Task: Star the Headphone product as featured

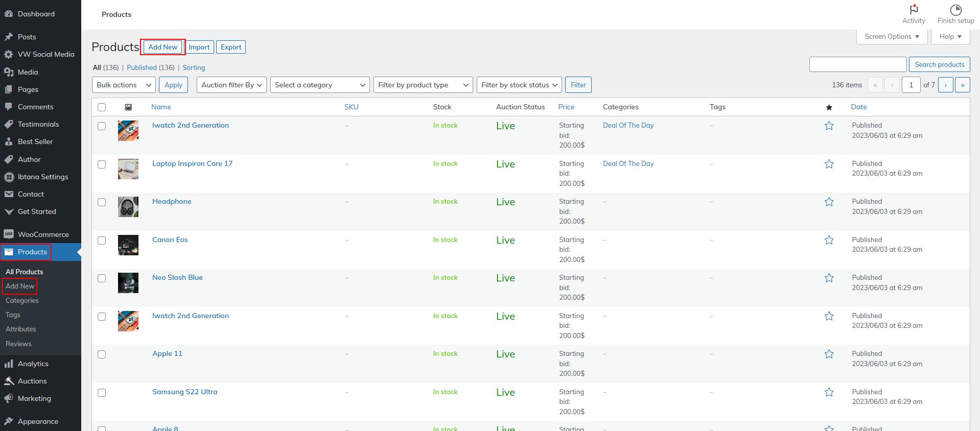Action: tap(829, 202)
